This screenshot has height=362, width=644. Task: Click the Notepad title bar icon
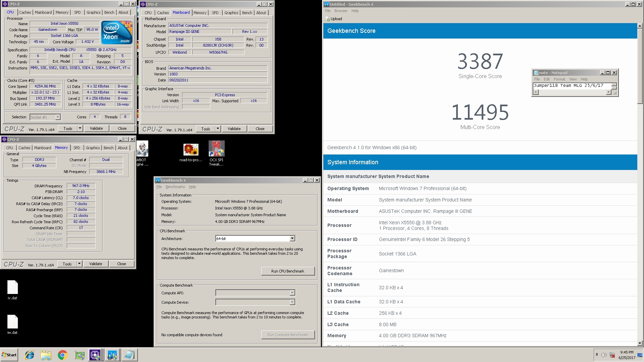(536, 73)
